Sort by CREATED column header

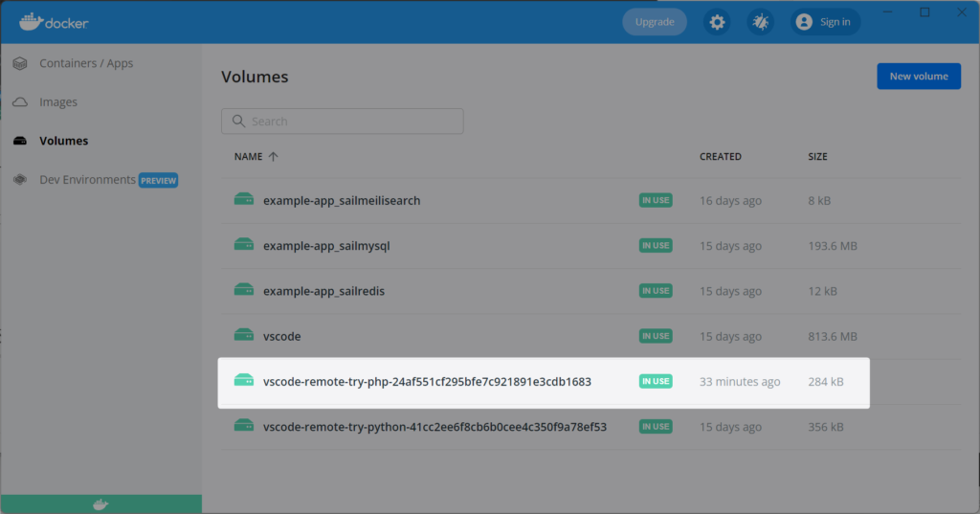click(720, 156)
